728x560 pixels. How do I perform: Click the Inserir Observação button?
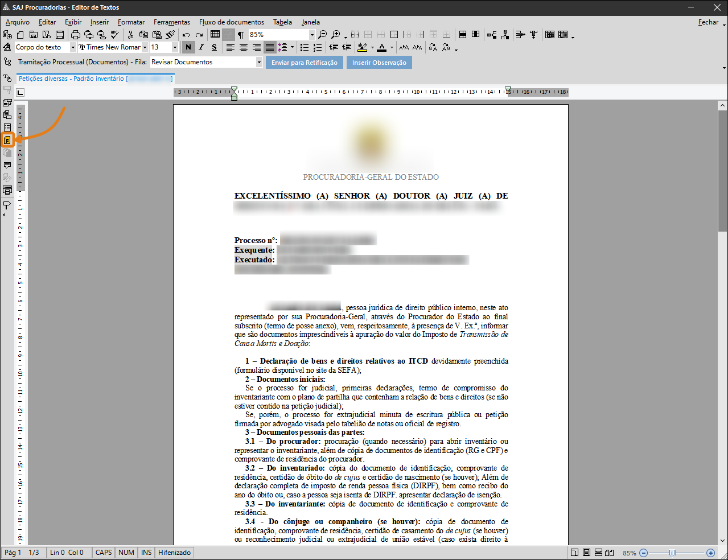click(x=379, y=63)
